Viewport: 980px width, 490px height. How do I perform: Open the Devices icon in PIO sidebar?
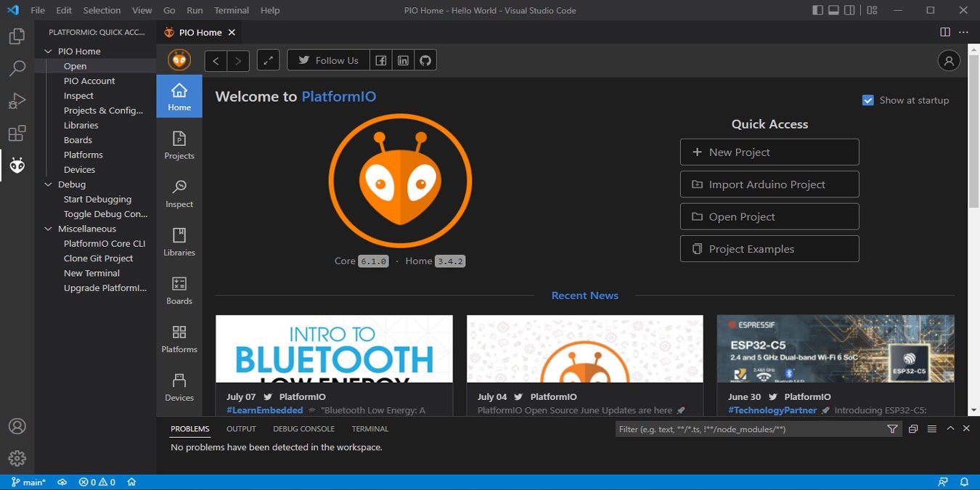[179, 385]
